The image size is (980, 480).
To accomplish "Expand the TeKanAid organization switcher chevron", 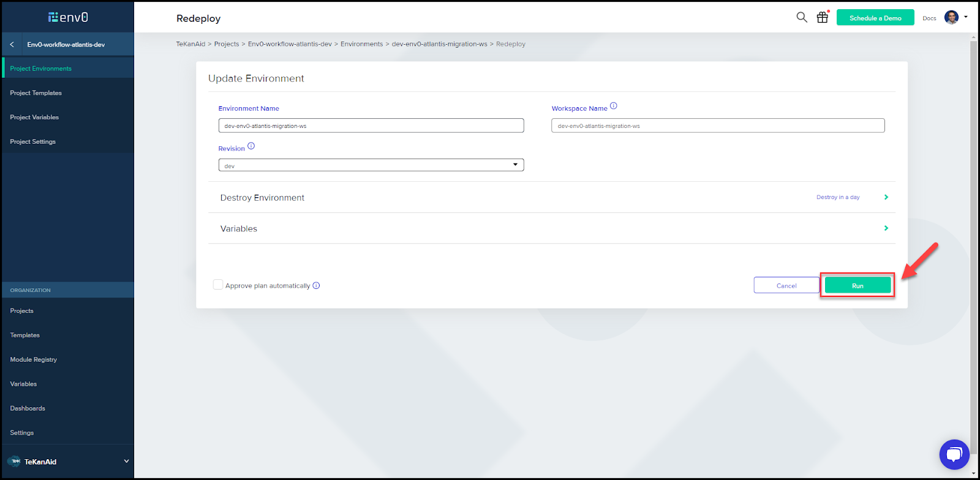I will pyautogui.click(x=126, y=462).
